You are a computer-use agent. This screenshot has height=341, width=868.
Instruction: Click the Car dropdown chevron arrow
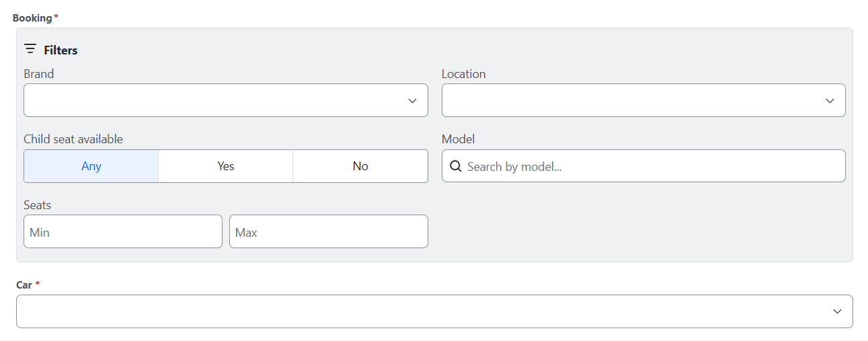click(837, 311)
